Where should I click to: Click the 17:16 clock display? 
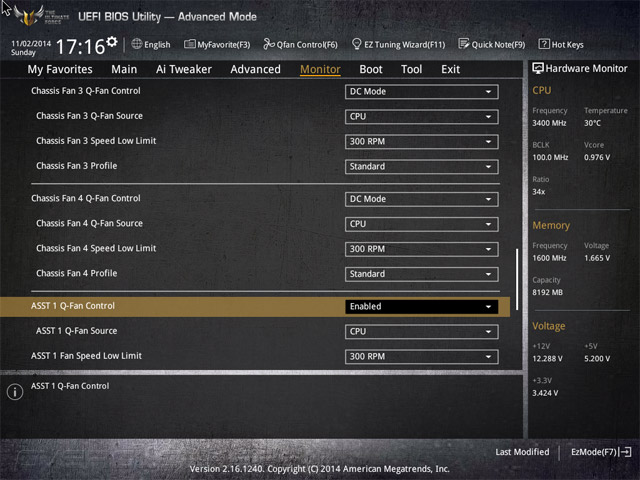coord(80,47)
